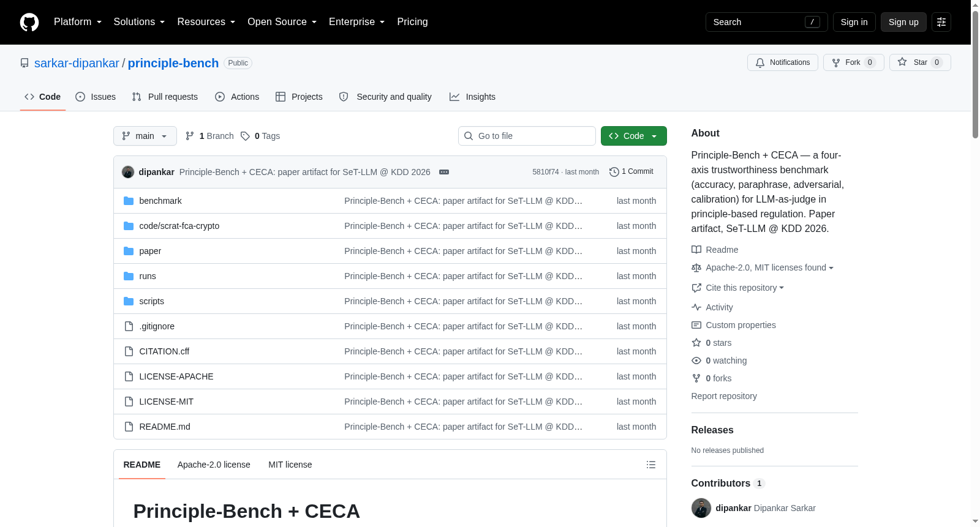Click the CITATION.cff file icon
980x527 pixels.
click(x=129, y=351)
